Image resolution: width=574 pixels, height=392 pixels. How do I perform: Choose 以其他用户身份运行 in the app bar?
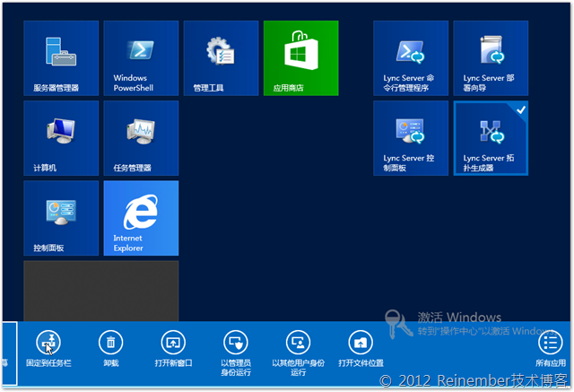298,353
